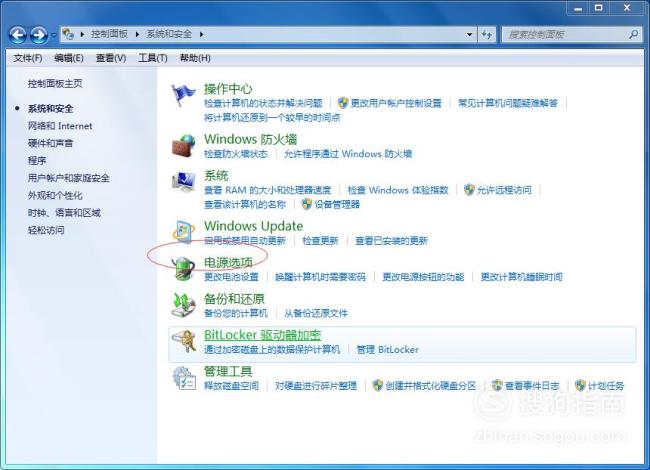Select 系统和安全 in the address breadcrumb
The width and height of the screenshot is (650, 470).
(169, 34)
